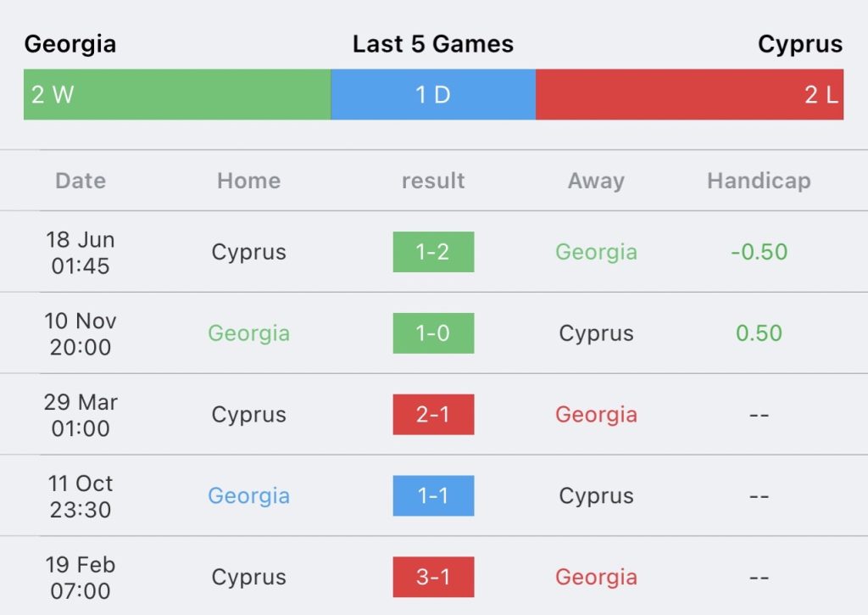The width and height of the screenshot is (868, 615).
Task: Open green Georgia link in 18 Jun row
Action: pyautogui.click(x=596, y=252)
